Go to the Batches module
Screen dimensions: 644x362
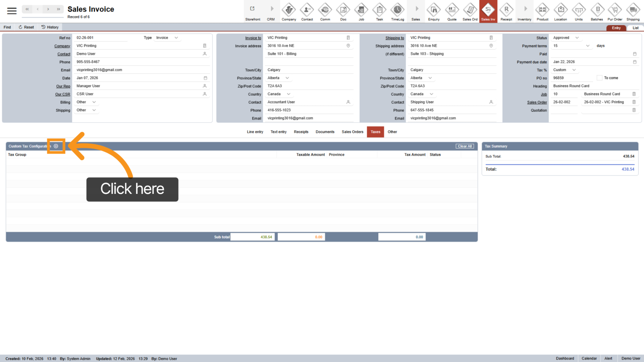(597, 11)
